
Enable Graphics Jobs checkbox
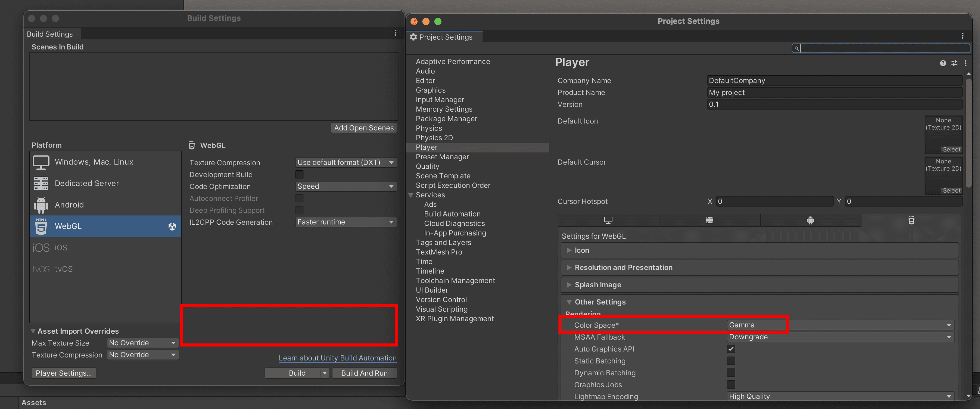pos(730,385)
